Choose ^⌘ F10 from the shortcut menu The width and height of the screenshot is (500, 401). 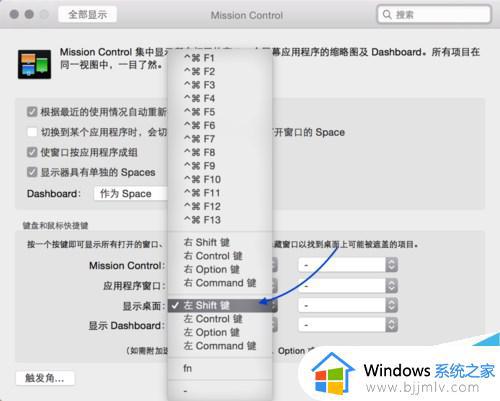[x=220, y=179]
